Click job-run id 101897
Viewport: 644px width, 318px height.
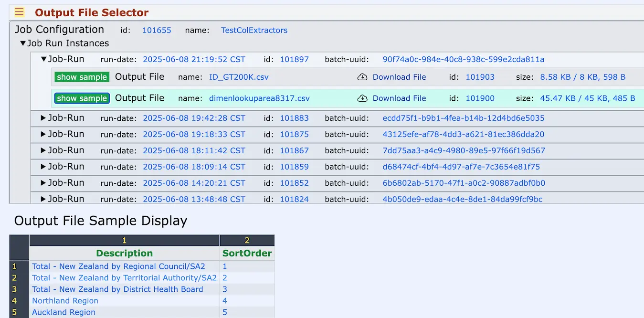pos(294,60)
